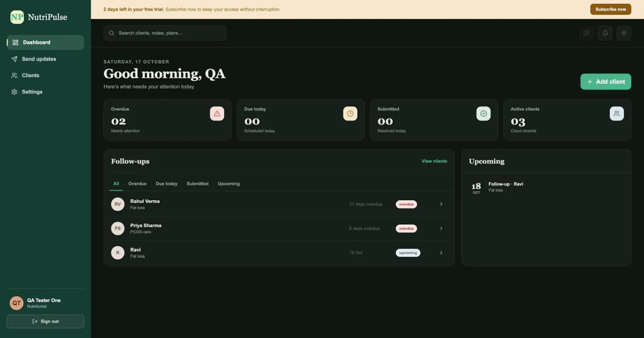Expand Ravi row chevron
The height and width of the screenshot is (338, 644).
441,253
